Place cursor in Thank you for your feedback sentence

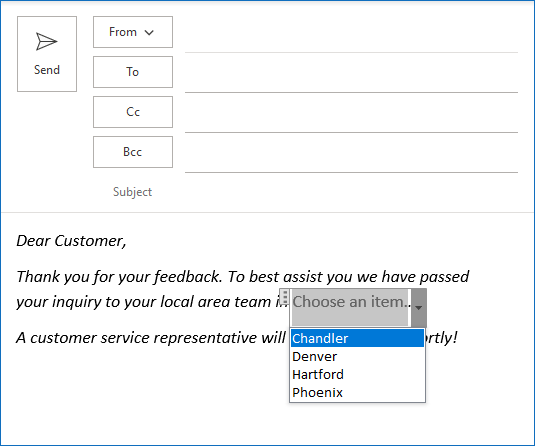click(x=119, y=277)
